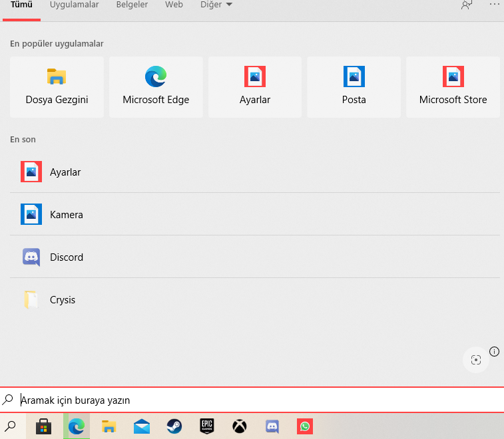Select the Tümü tab

21,5
